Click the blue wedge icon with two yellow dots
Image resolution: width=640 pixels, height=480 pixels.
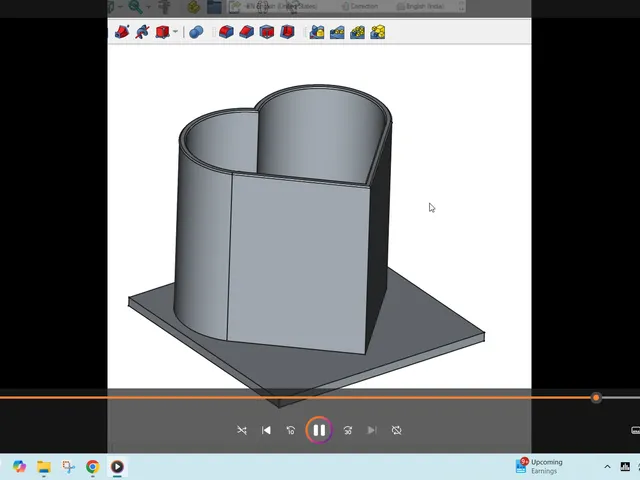point(337,32)
